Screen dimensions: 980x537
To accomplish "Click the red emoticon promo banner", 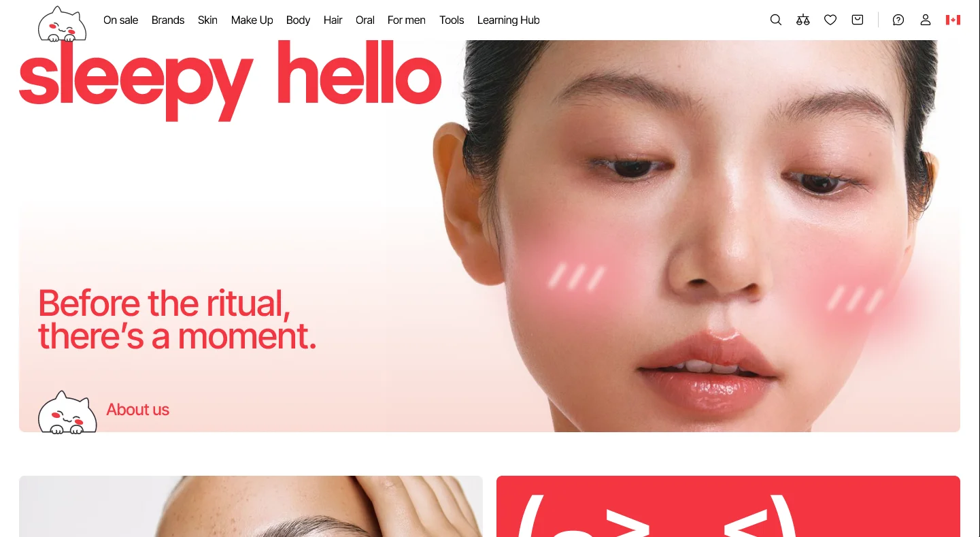I will click(728, 506).
